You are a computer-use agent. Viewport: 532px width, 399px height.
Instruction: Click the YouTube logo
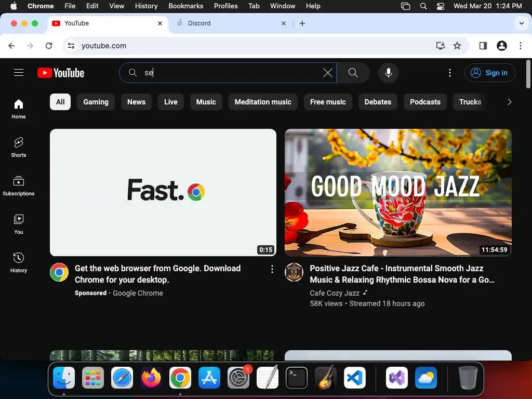coord(61,73)
